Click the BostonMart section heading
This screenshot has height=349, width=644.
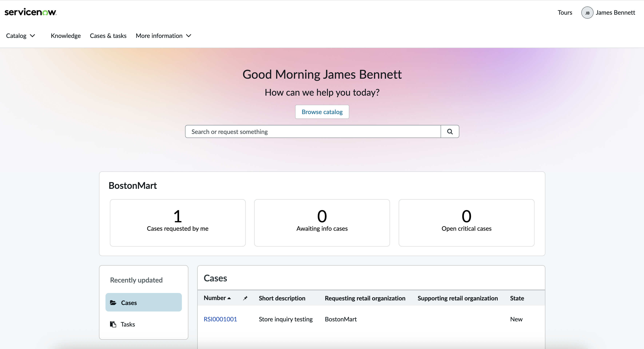(x=133, y=185)
